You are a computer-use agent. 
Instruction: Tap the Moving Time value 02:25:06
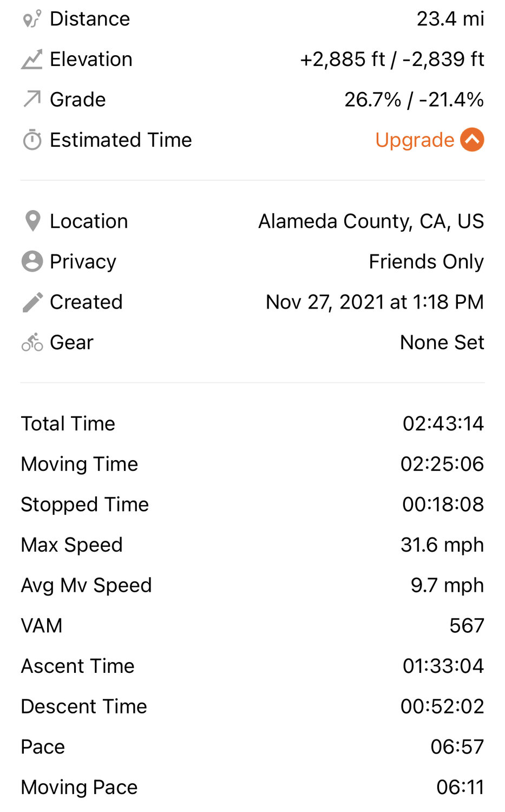click(x=442, y=464)
